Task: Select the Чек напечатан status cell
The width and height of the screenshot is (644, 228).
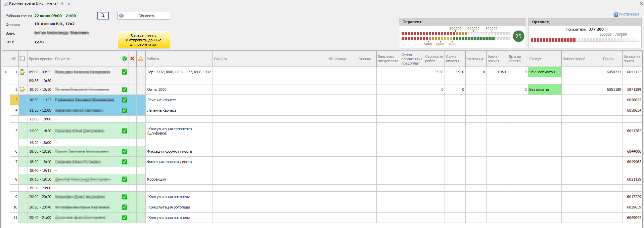Action: pos(544,72)
